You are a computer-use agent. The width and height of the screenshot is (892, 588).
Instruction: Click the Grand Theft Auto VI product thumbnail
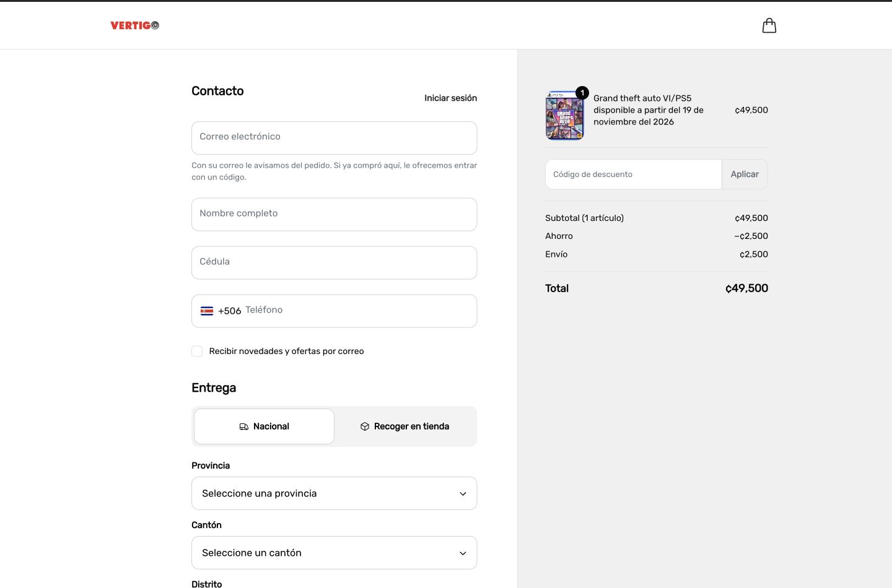click(564, 116)
